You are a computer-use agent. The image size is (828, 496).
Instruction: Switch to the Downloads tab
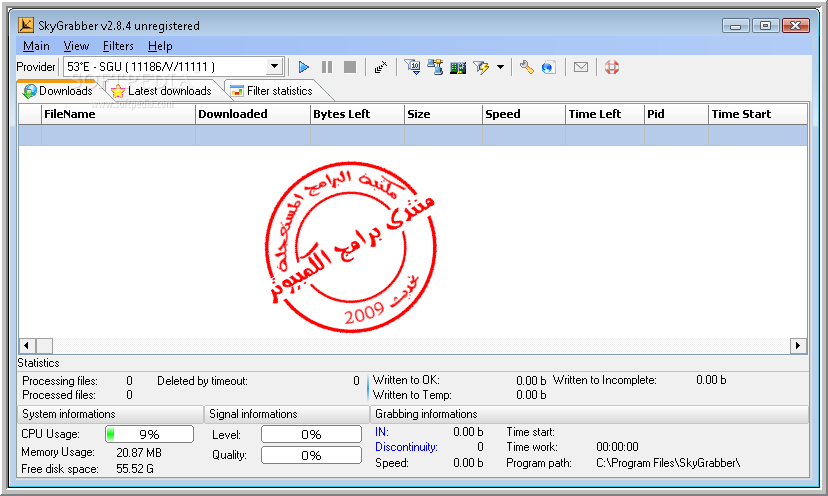[58, 91]
